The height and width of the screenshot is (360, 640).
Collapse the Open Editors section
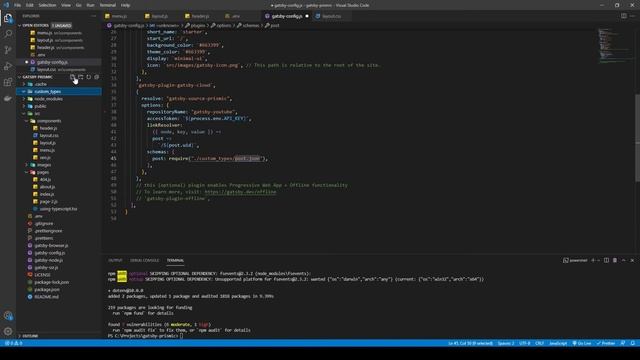pos(35,25)
